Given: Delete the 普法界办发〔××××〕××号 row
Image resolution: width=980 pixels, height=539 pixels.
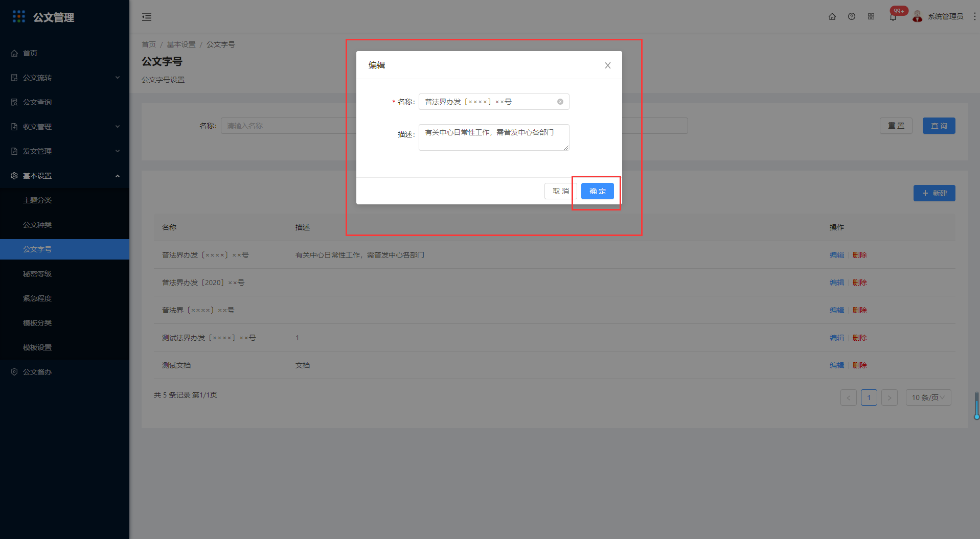Looking at the screenshot, I should [860, 255].
